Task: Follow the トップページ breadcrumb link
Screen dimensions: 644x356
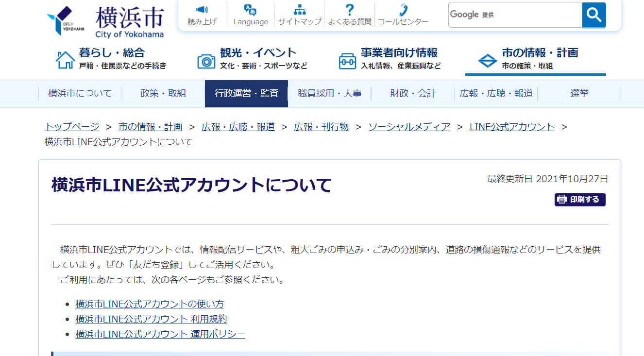Action: click(x=72, y=127)
